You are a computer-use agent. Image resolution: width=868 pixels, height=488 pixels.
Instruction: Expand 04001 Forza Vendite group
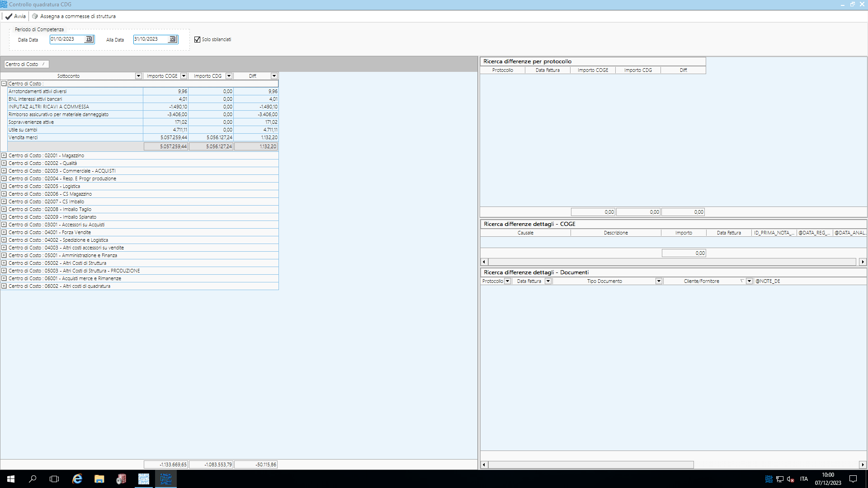click(x=4, y=232)
